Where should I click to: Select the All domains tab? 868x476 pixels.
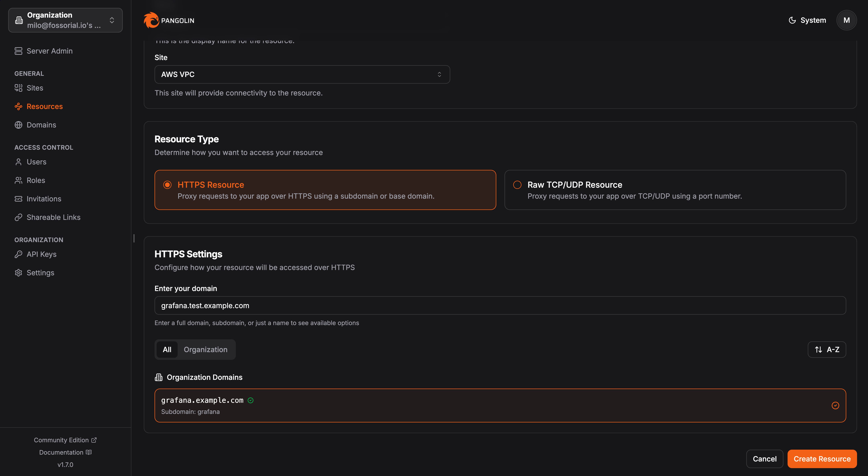[x=167, y=349]
